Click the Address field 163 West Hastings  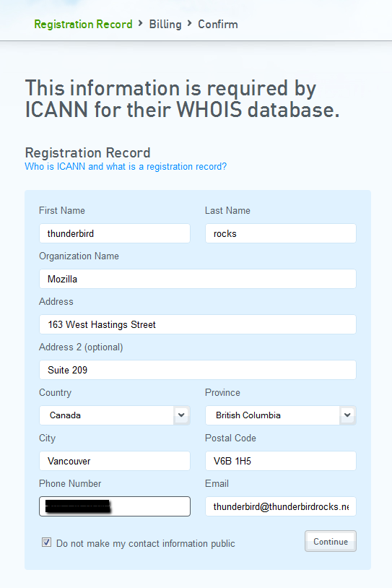pos(198,324)
